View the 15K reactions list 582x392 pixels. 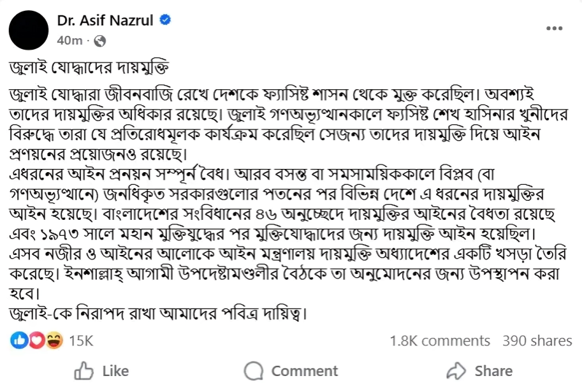point(81,341)
